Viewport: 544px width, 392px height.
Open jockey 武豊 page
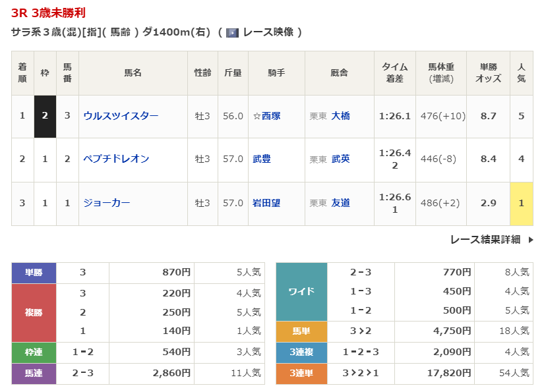(262, 159)
